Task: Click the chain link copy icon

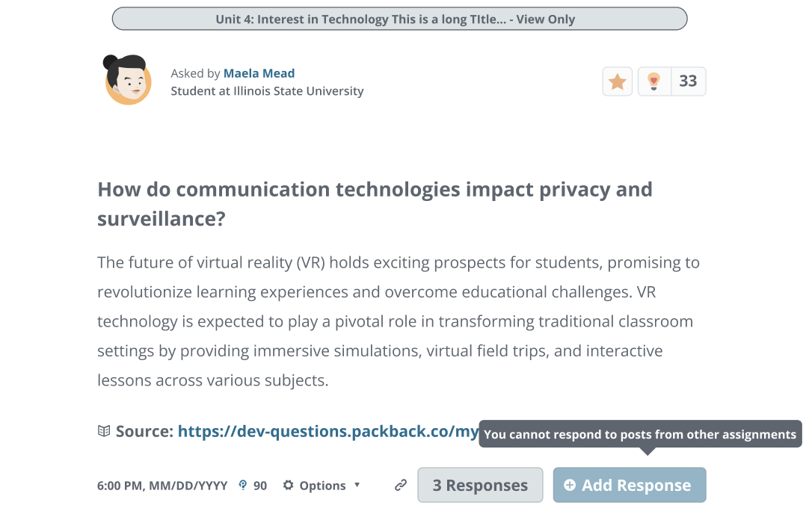Action: tap(401, 486)
